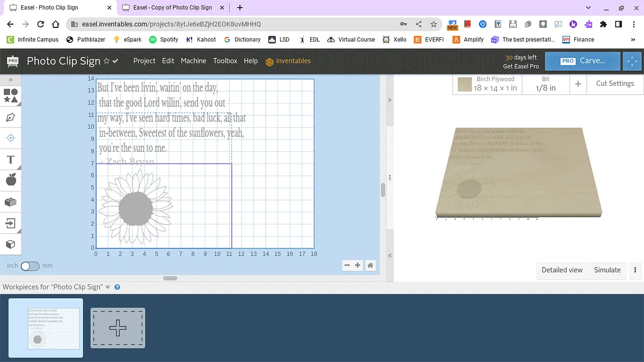Click the Carve button
The height and width of the screenshot is (362, 644).
point(582,61)
